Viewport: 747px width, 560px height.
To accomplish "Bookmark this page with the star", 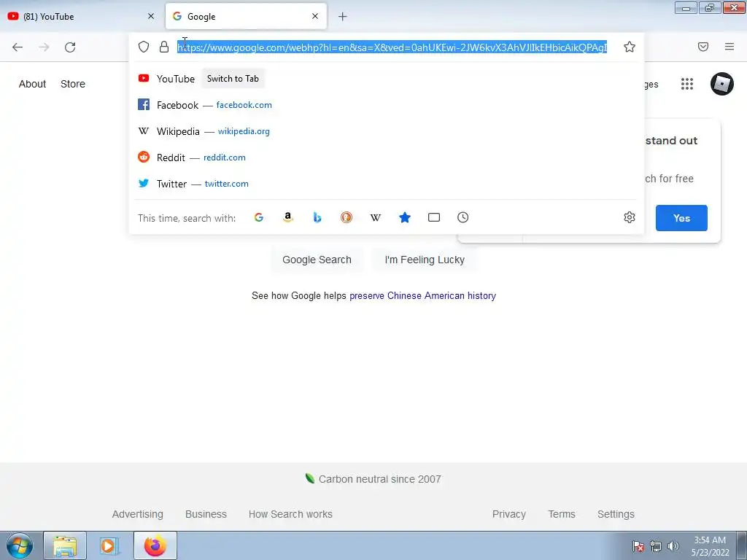I will pos(630,47).
